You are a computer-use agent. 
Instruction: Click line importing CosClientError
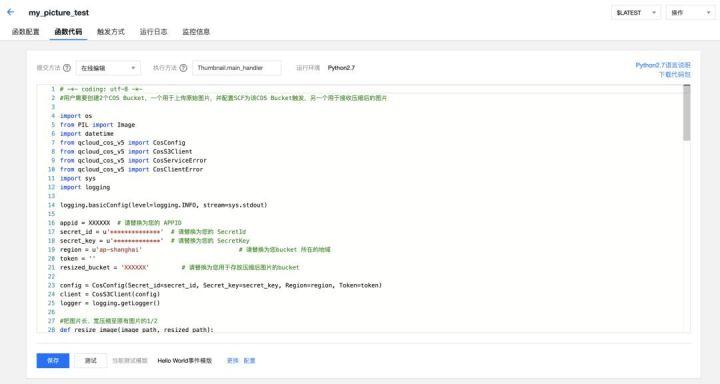(x=131, y=169)
